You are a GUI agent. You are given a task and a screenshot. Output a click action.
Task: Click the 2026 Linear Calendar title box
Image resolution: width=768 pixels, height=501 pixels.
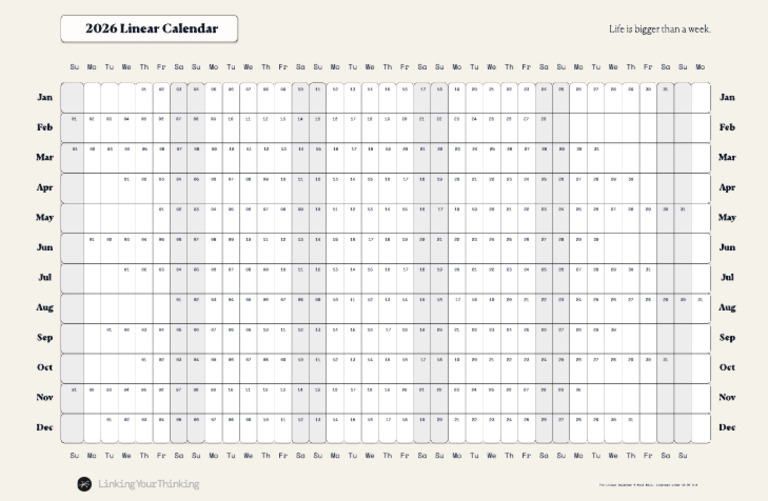click(151, 29)
